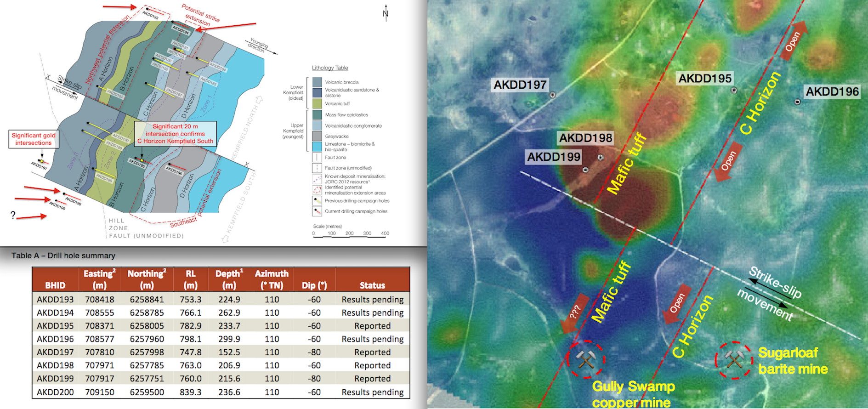Click Northing value 6258005 in AKDD195 row
This screenshot has height=409, width=868.
click(147, 326)
